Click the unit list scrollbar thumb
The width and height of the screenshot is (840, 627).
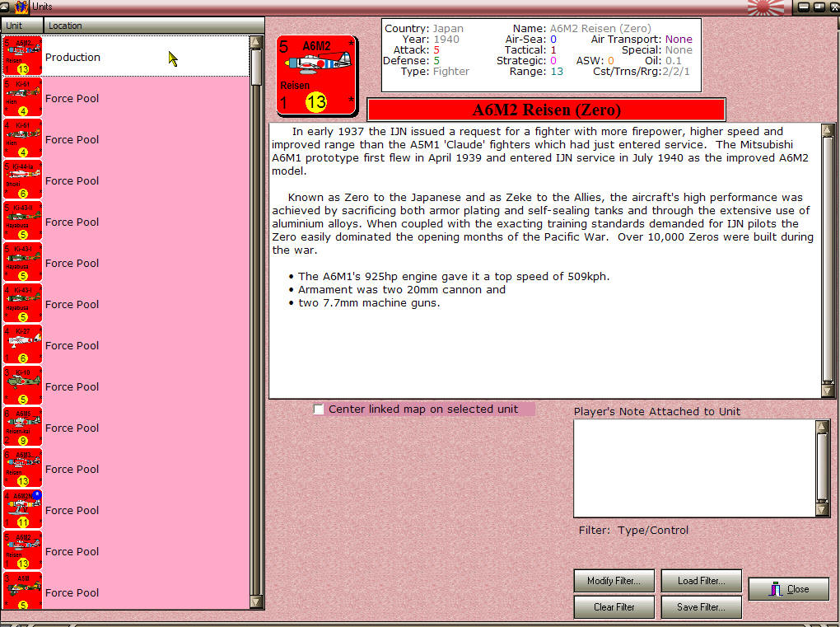tap(256, 67)
